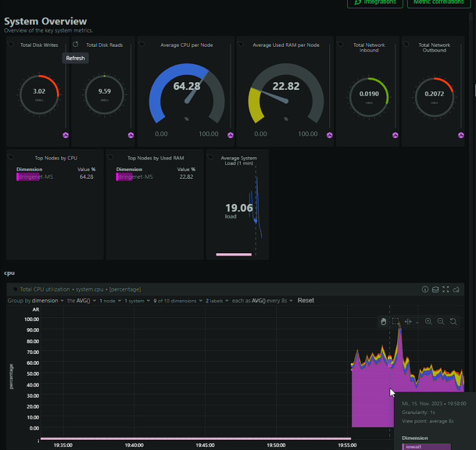Expand the CPU chart to fullscreen
The image size is (476, 450).
(x=445, y=289)
